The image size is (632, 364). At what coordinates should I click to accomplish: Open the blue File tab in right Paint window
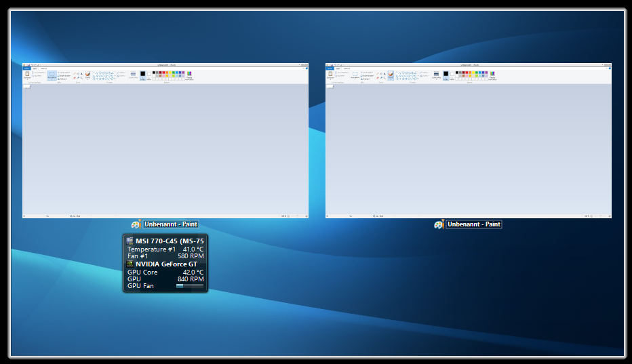click(x=330, y=68)
